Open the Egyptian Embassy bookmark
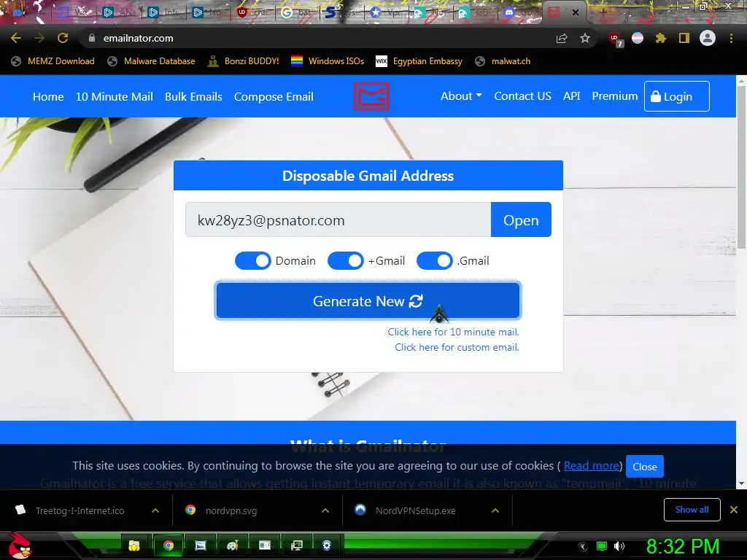 point(419,61)
